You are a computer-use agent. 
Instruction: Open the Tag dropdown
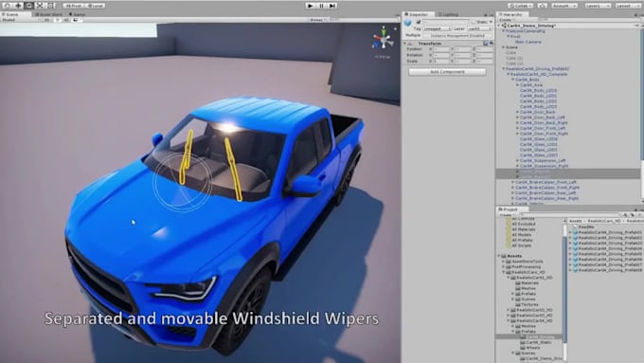(x=437, y=28)
